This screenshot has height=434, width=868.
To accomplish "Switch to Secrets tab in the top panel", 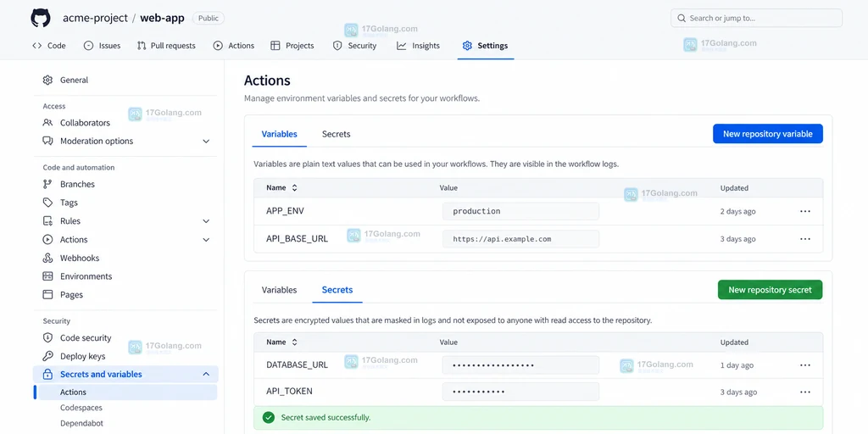I will pyautogui.click(x=336, y=134).
